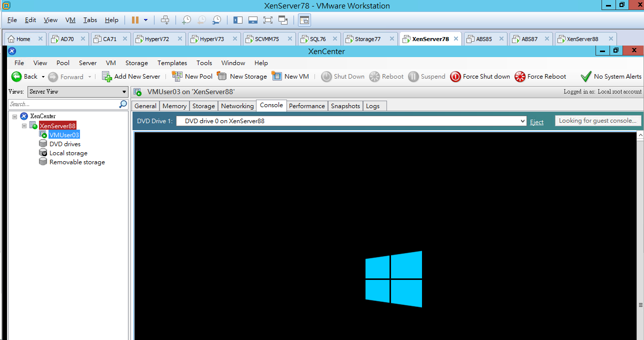Select Local storage in the tree

[68, 153]
